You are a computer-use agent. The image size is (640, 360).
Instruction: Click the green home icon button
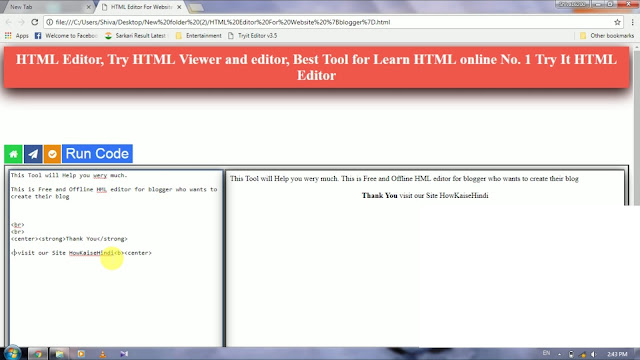pyautogui.click(x=13, y=154)
